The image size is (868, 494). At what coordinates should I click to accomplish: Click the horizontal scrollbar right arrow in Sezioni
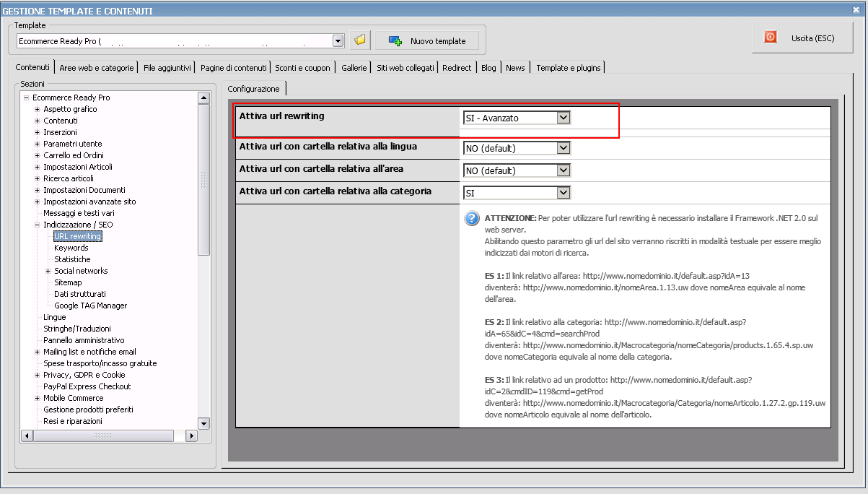tap(191, 435)
